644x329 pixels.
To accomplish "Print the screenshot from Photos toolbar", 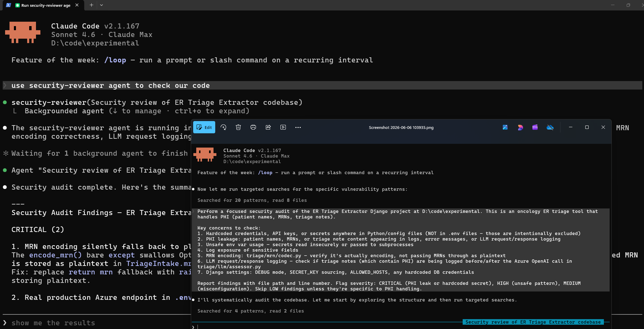I will (253, 127).
